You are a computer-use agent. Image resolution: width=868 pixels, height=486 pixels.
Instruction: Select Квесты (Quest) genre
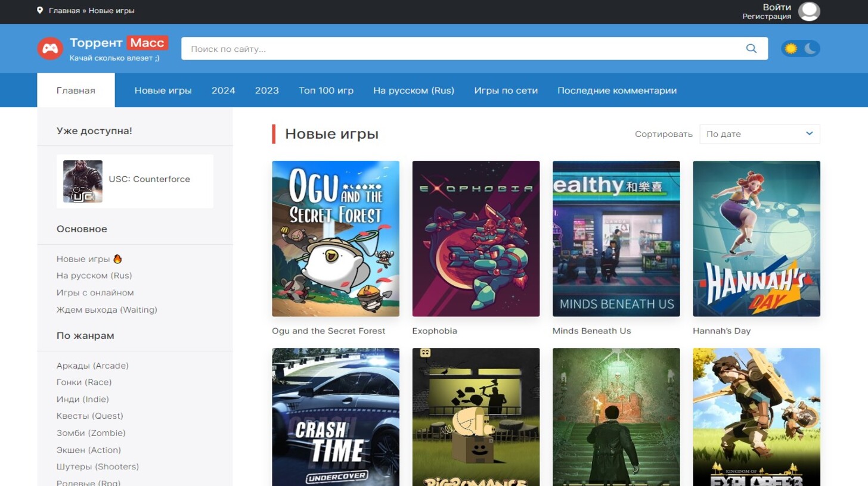pos(90,416)
